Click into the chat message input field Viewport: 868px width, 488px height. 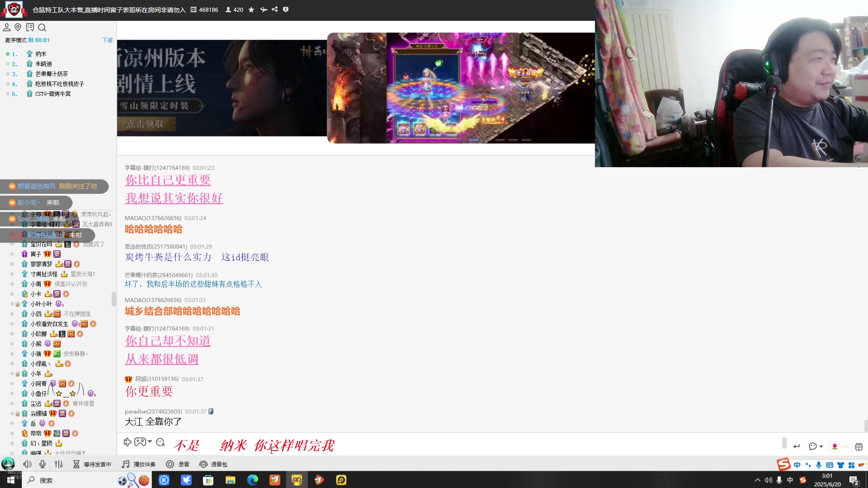point(475,445)
